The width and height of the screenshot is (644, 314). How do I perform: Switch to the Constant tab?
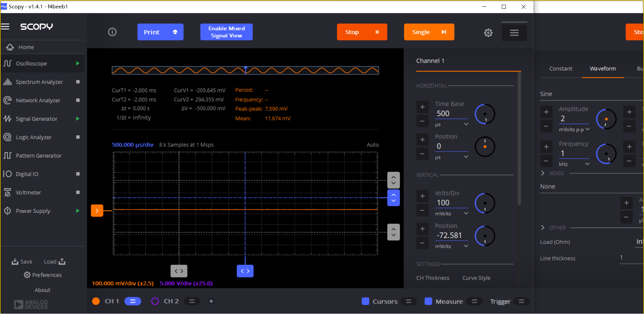click(x=560, y=69)
